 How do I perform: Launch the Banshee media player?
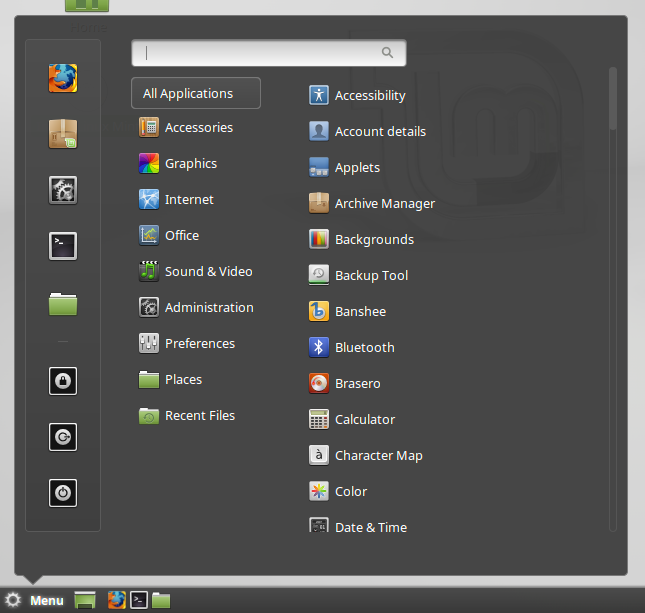348,311
